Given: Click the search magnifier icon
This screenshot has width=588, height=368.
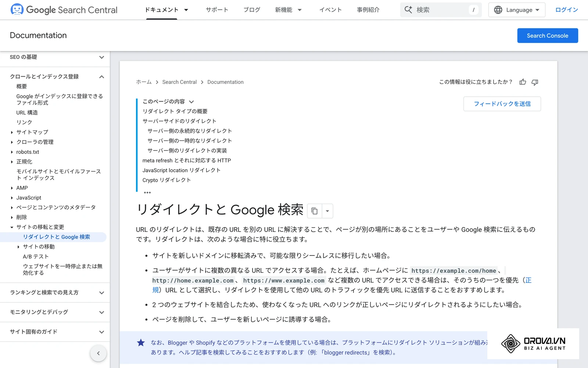Looking at the screenshot, I should coord(408,10).
